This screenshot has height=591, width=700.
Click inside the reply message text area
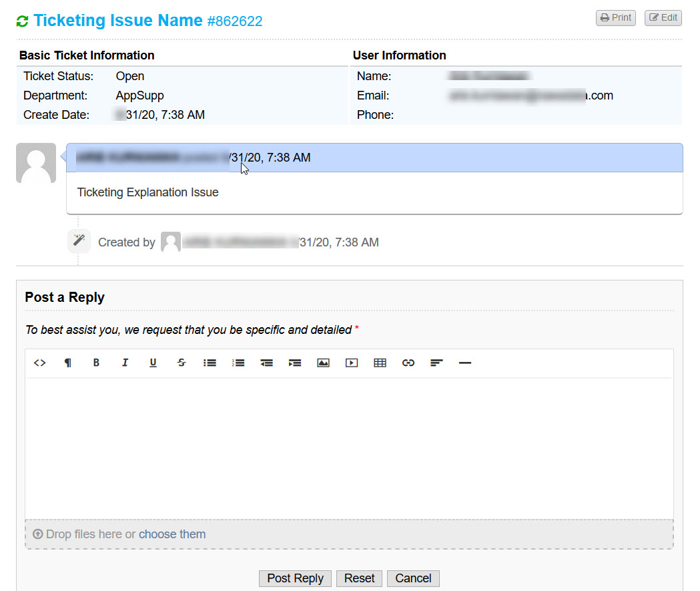pyautogui.click(x=349, y=447)
